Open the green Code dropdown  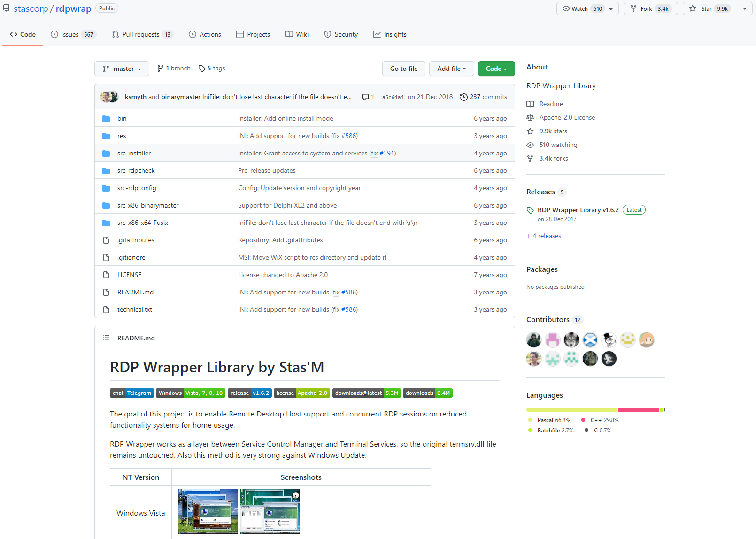[x=496, y=69]
